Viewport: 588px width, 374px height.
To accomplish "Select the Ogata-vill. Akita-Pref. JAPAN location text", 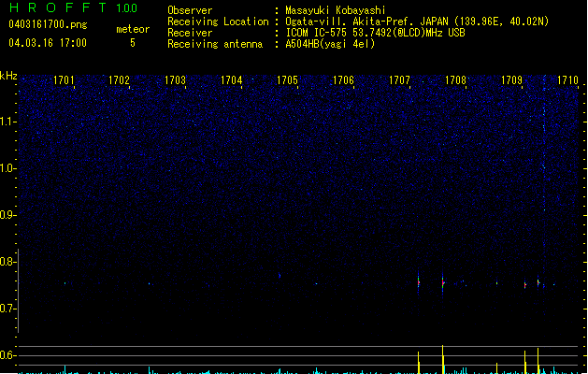I will tap(417, 22).
